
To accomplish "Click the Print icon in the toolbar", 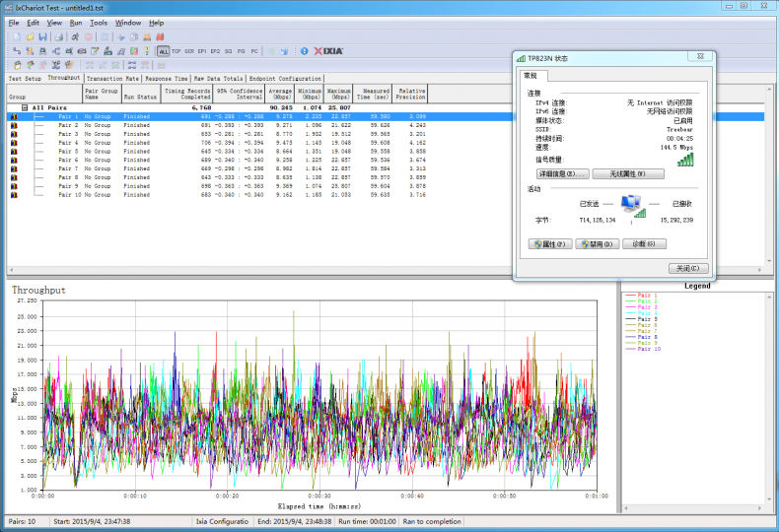I will (x=58, y=36).
